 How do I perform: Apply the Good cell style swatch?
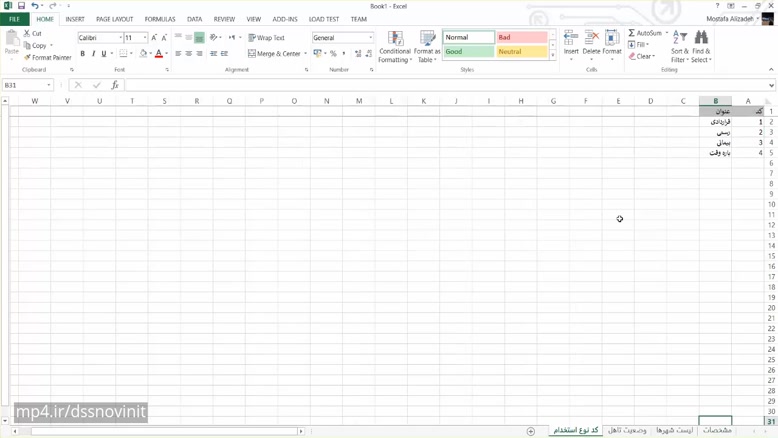(x=468, y=51)
